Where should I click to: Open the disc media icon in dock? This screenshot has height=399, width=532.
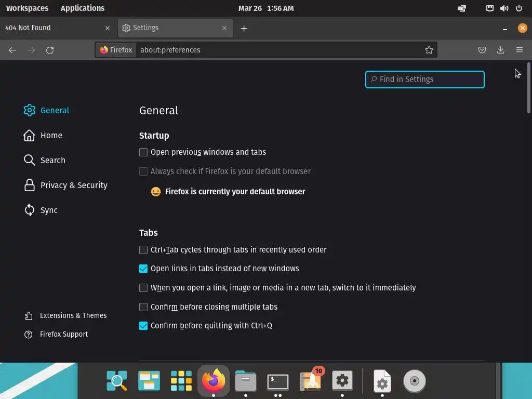[x=414, y=381]
